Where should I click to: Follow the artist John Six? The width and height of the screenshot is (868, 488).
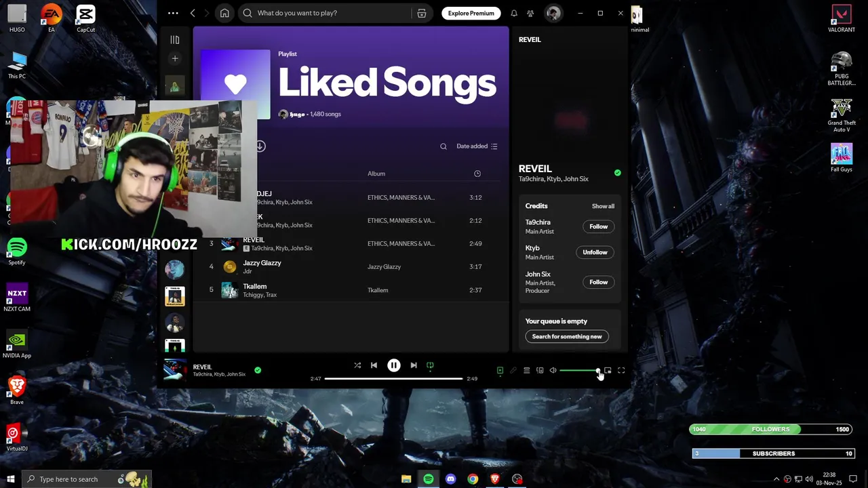point(598,282)
